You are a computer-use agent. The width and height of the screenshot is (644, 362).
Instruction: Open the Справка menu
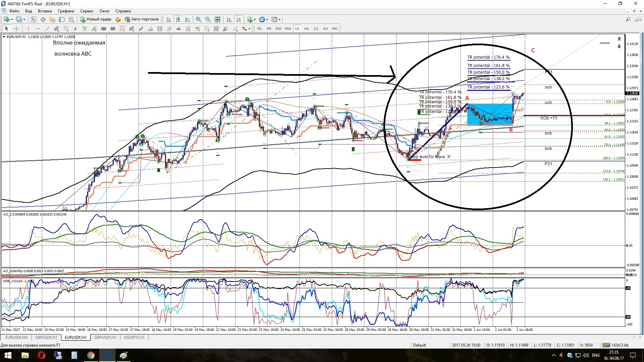click(x=123, y=11)
